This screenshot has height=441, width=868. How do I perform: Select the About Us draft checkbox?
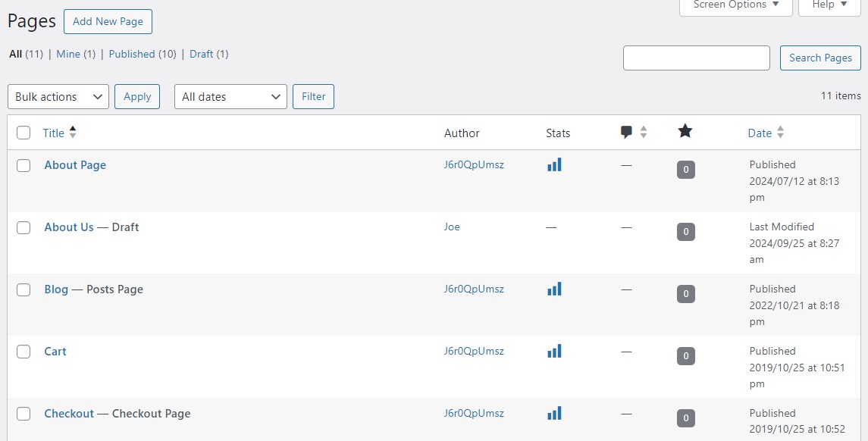coord(24,227)
